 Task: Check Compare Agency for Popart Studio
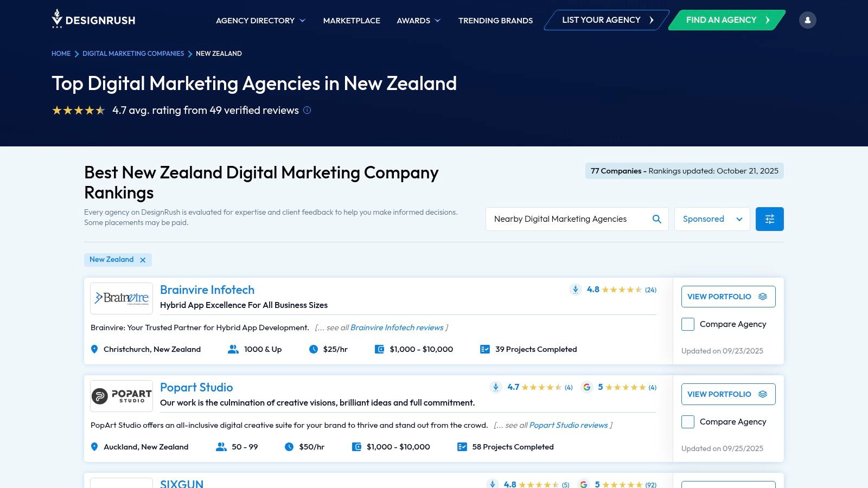688,422
